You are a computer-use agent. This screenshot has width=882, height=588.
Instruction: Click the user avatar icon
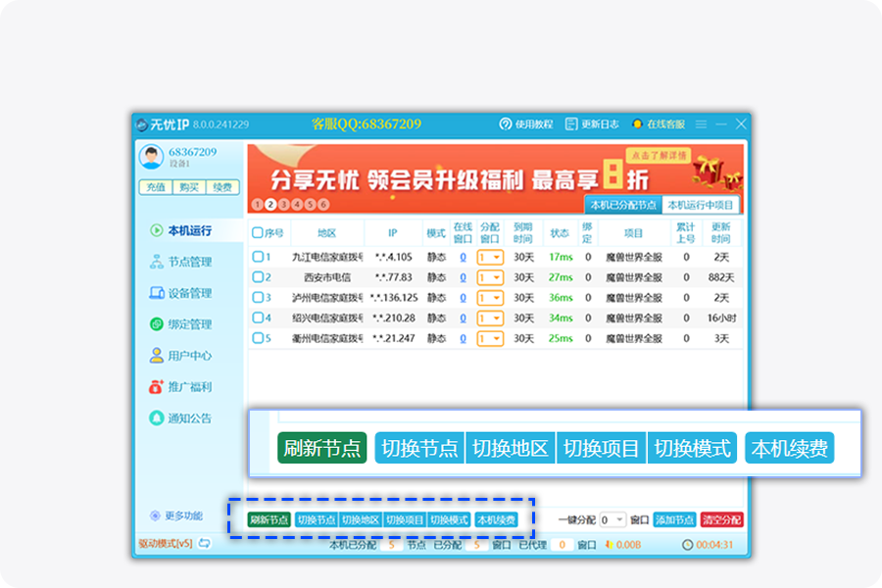[151, 157]
